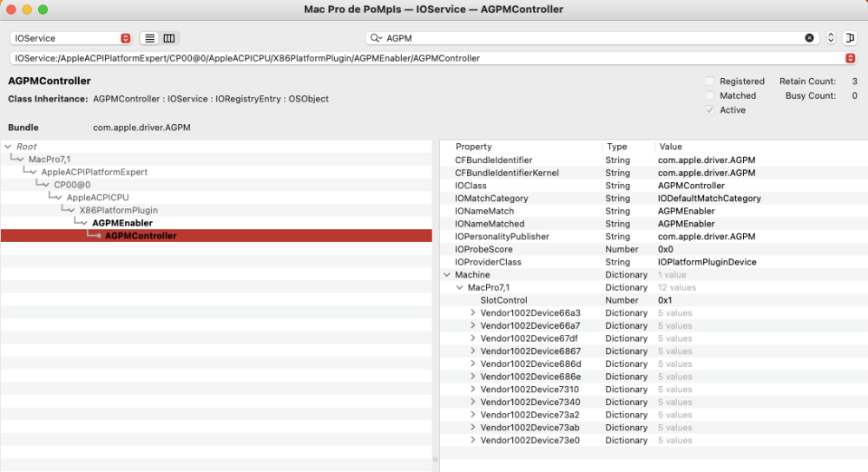This screenshot has height=472, width=868.
Task: Select the IONameMatched property row
Action: pyautogui.click(x=654, y=224)
